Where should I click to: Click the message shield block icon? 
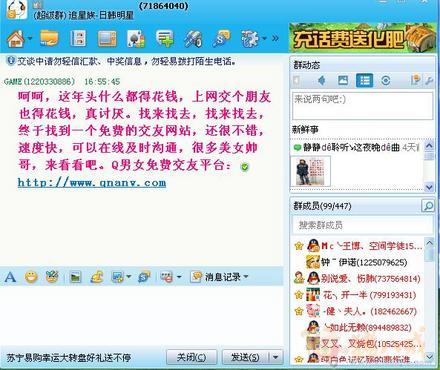point(167,277)
